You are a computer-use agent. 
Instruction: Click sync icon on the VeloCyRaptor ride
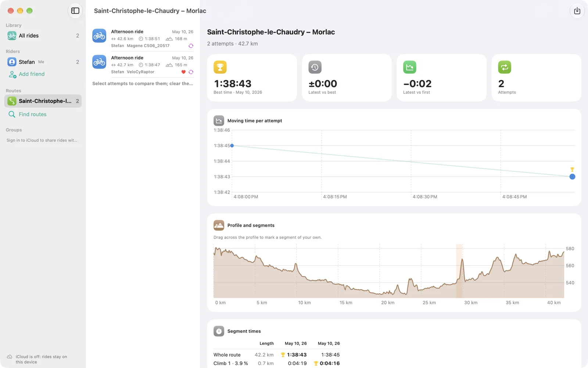191,72
